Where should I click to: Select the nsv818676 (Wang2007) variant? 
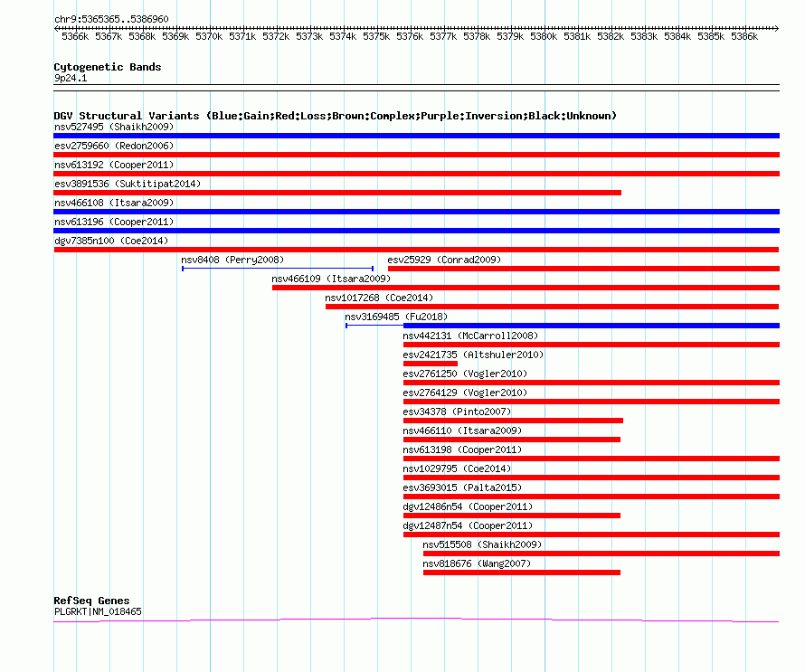[x=477, y=563]
